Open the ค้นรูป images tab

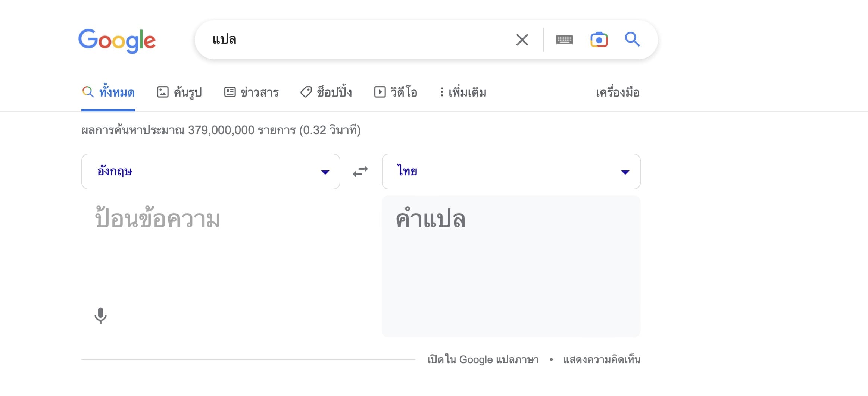tap(179, 92)
